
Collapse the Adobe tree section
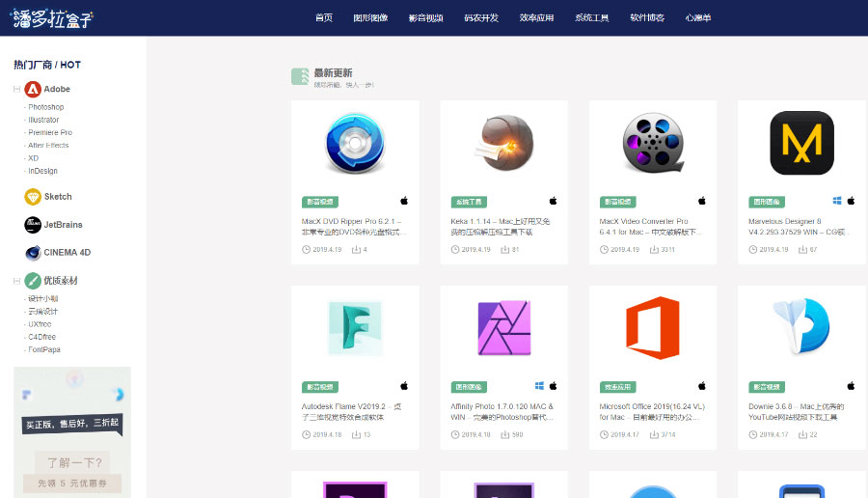pyautogui.click(x=16, y=89)
